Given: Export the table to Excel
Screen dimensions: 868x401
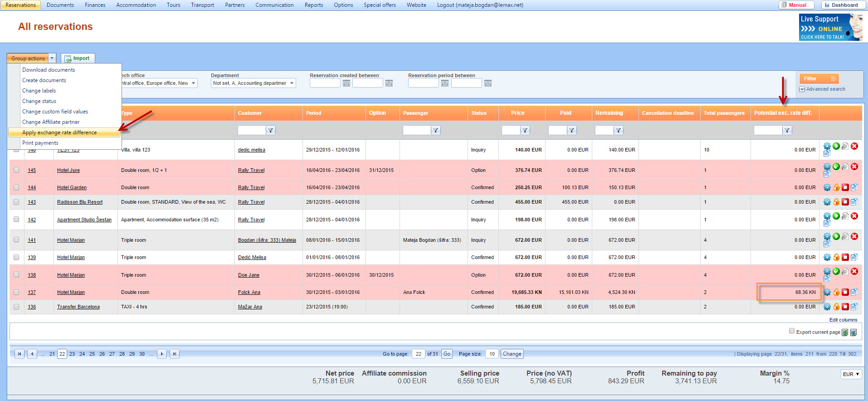Looking at the screenshot, I should point(845,333).
